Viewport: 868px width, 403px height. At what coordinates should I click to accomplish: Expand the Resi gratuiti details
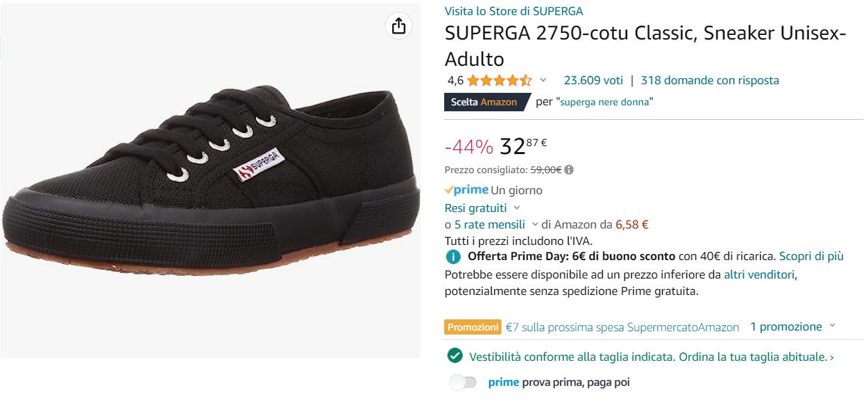pos(516,207)
